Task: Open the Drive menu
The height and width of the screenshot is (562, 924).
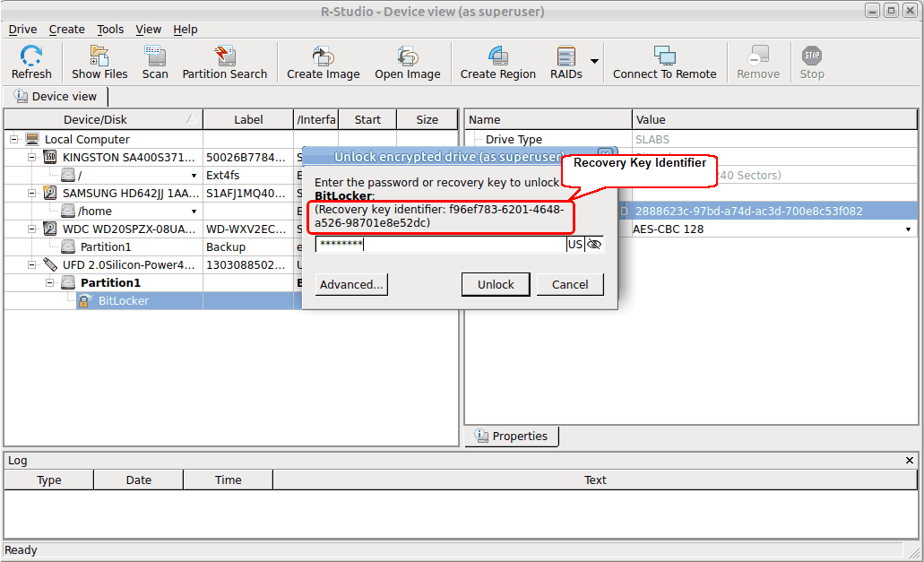Action: (x=22, y=30)
